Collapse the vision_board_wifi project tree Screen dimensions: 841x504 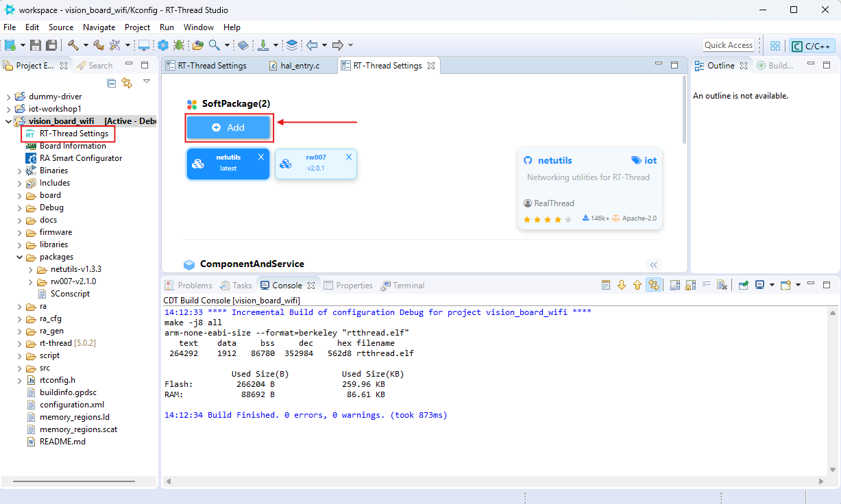pyautogui.click(x=8, y=121)
